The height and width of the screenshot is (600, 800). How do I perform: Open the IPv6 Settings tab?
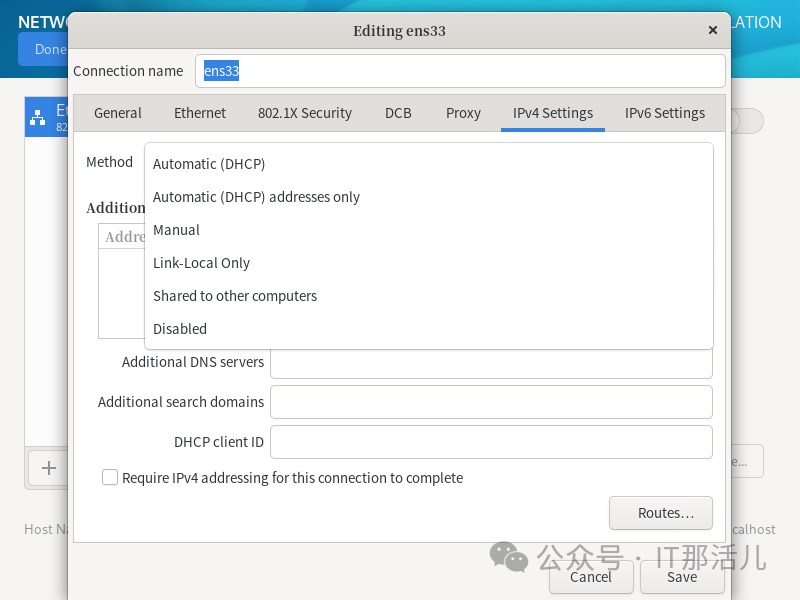point(665,113)
